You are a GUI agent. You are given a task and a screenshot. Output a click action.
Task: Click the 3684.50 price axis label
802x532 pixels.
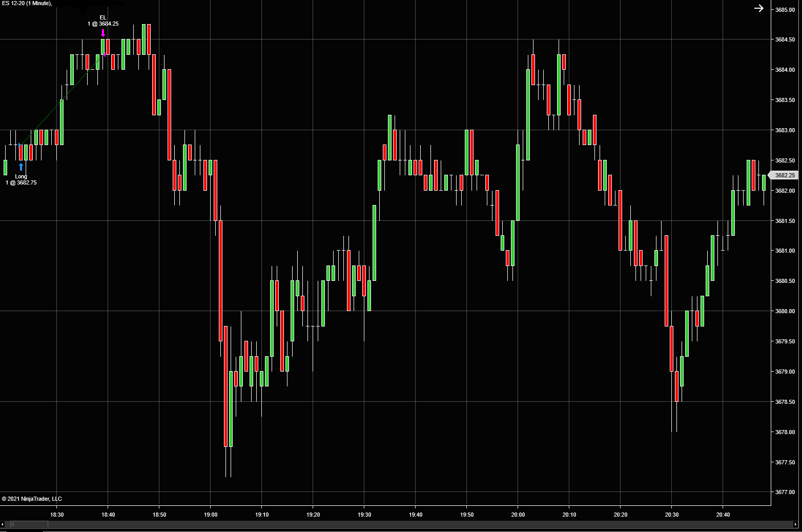pyautogui.click(x=785, y=39)
